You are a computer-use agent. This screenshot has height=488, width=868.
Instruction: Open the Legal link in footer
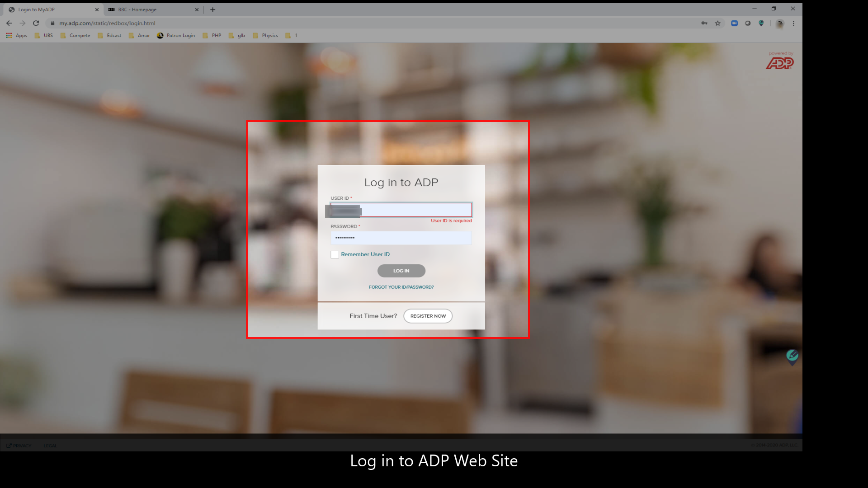(50, 446)
